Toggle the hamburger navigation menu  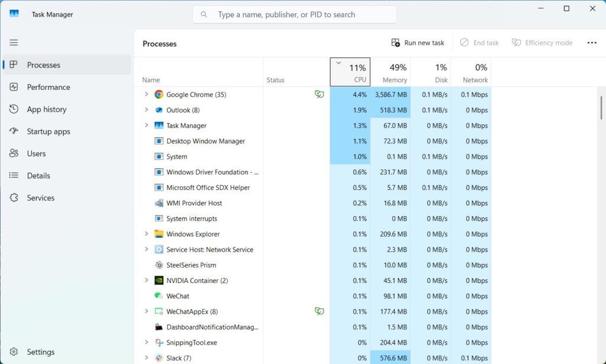(14, 43)
